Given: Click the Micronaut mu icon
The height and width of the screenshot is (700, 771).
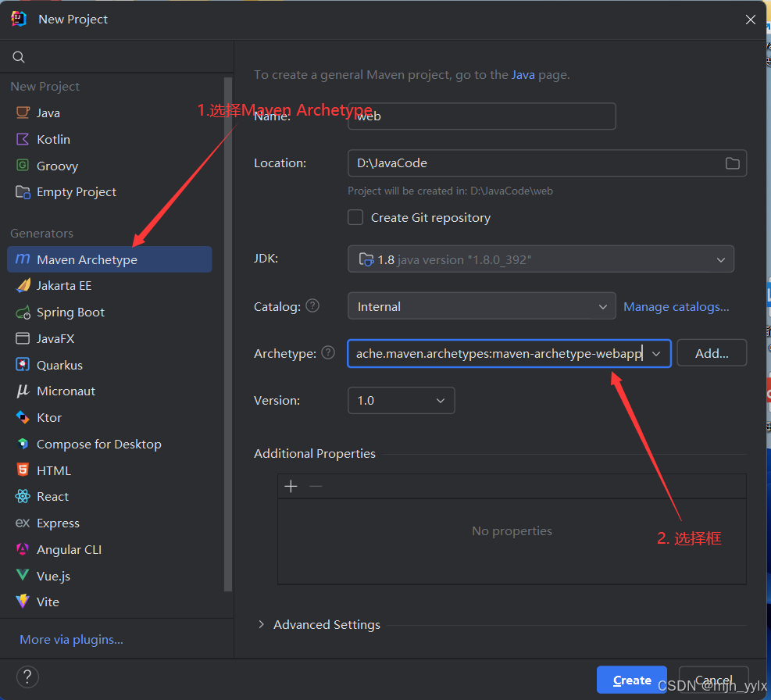Looking at the screenshot, I should tap(23, 391).
